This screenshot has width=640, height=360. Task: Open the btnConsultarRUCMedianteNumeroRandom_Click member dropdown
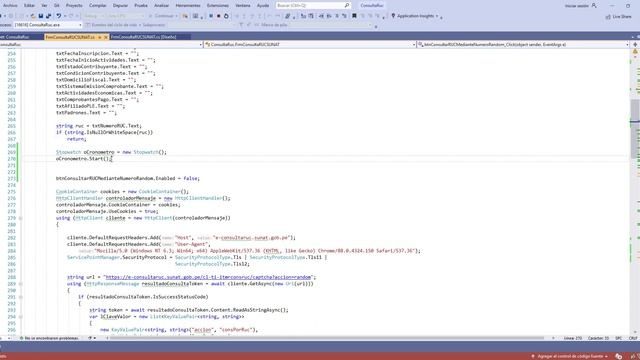click(x=523, y=44)
